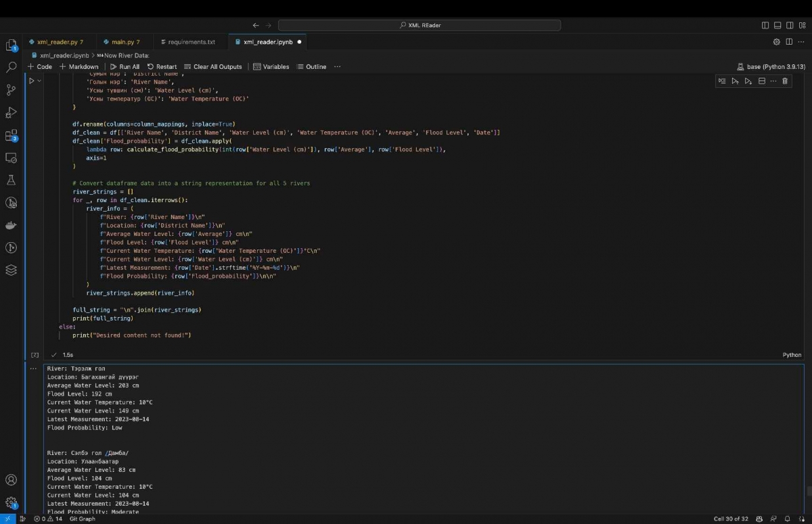Expand cell output actions ellipsis menu
This screenshot has width=812, height=524.
click(32, 368)
